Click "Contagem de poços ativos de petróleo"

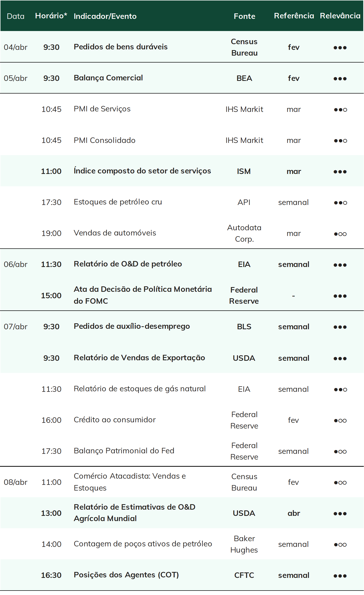pos(143,544)
